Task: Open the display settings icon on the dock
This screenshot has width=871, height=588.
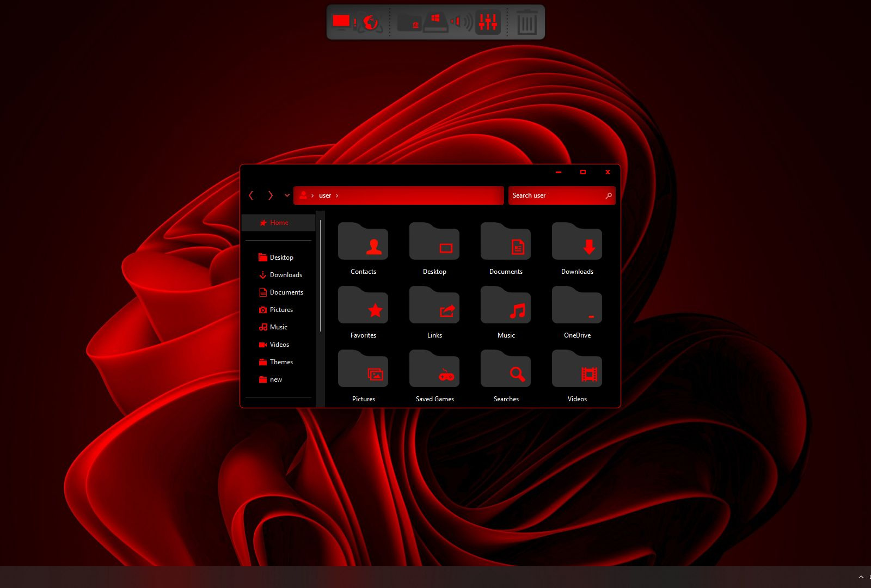Action: point(341,21)
